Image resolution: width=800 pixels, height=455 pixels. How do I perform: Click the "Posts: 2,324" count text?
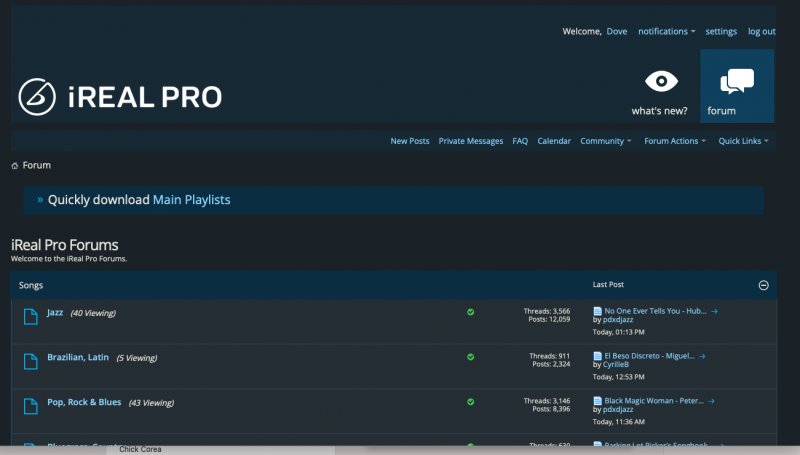pos(551,364)
